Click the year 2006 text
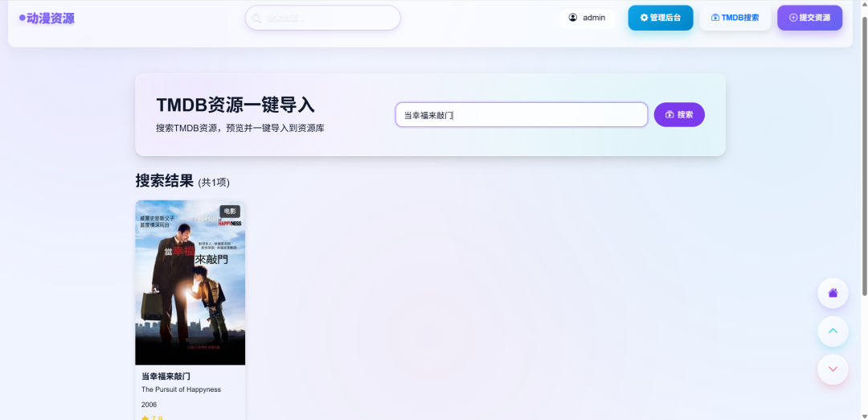Screen dimensions: 868x420 click(x=149, y=405)
